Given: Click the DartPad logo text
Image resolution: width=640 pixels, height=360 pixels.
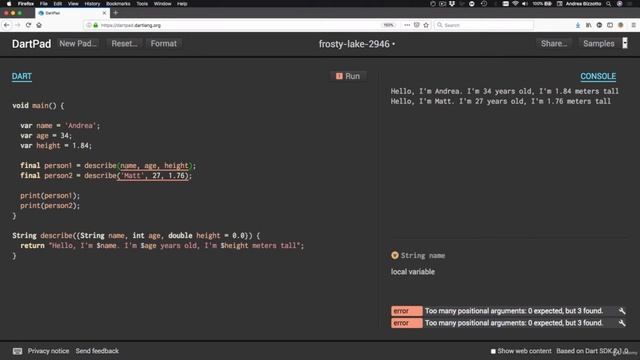Looking at the screenshot, I should pyautogui.click(x=31, y=44).
